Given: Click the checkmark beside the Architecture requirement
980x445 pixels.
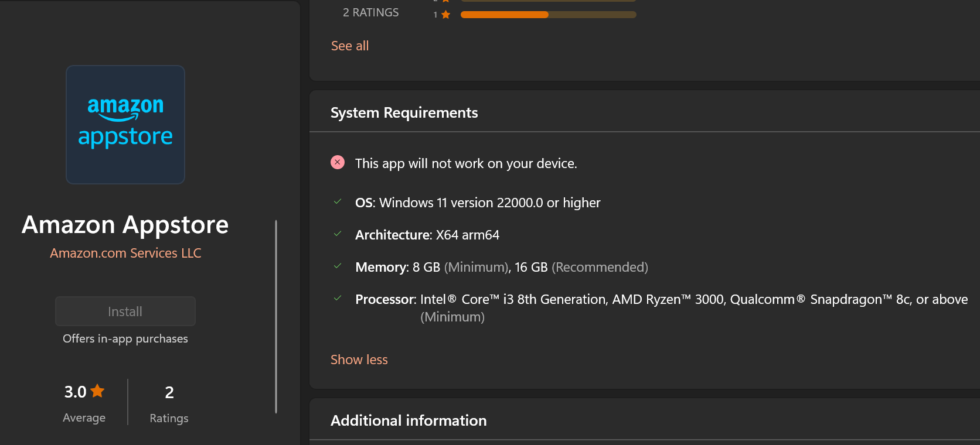Looking at the screenshot, I should [338, 234].
